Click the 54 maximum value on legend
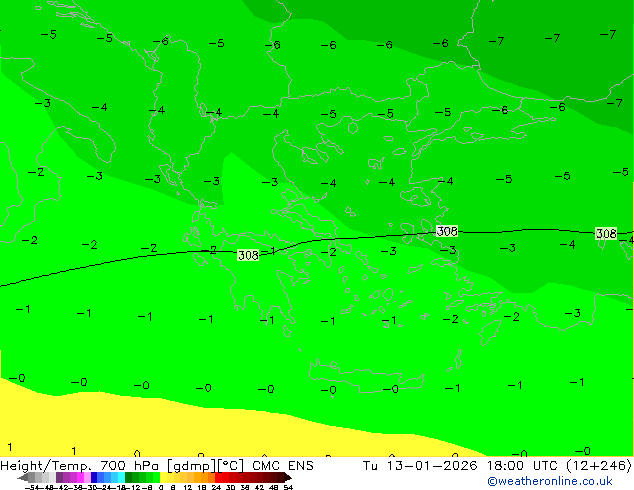Viewport: 634px width, 490px height. 288,488
